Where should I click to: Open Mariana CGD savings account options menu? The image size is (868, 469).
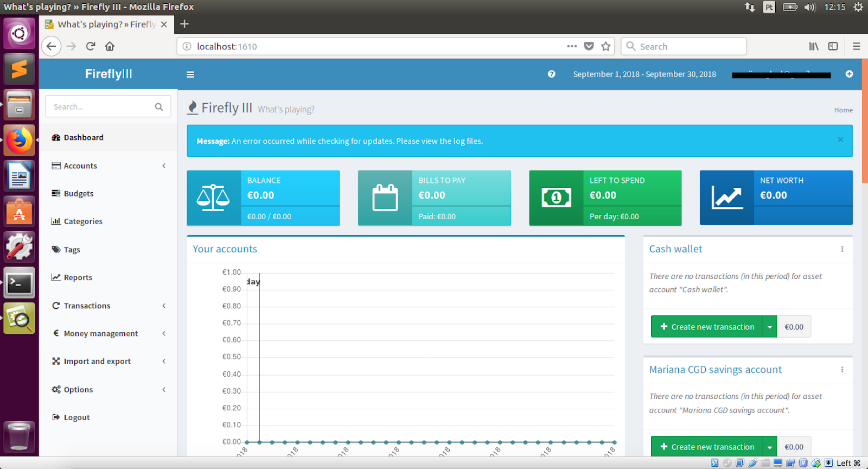(842, 370)
